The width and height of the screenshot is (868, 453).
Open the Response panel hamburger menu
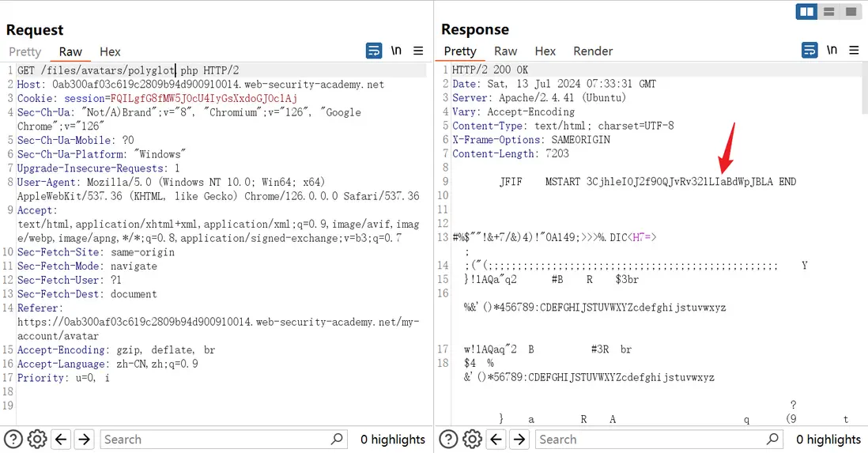point(854,50)
